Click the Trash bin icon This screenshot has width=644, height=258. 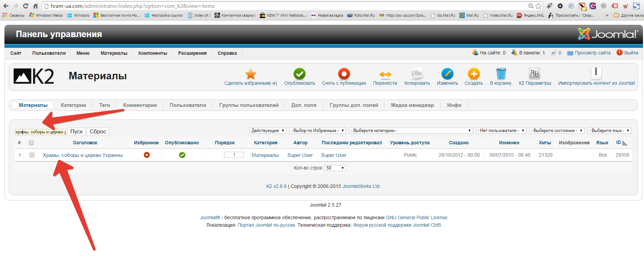pyautogui.click(x=501, y=74)
